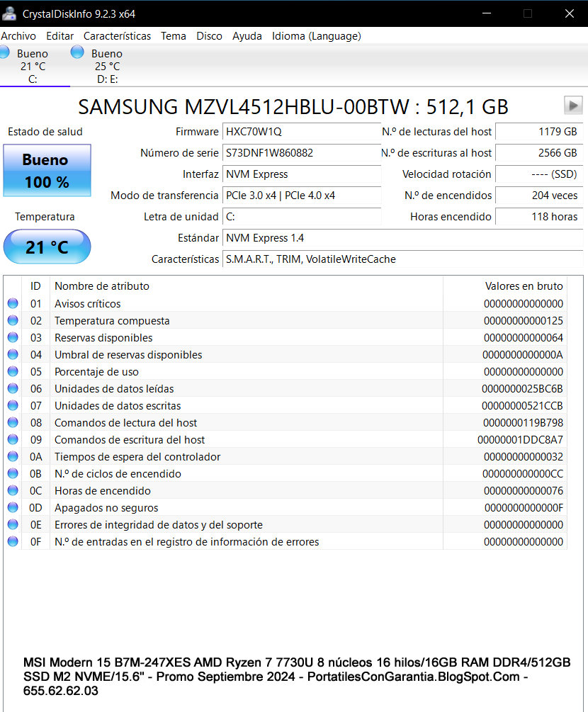Open the Editar menu
The image size is (588, 712).
[x=60, y=36]
